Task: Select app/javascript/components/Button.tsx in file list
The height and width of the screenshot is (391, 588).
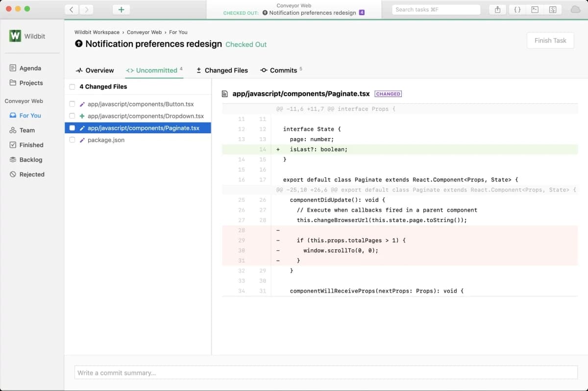Action: click(x=141, y=104)
